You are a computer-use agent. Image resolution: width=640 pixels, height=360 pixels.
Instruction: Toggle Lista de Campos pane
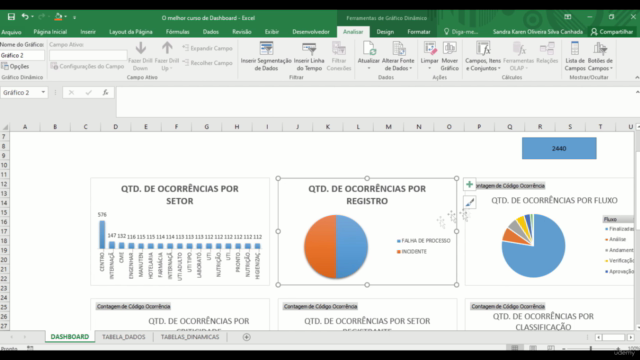(x=575, y=56)
